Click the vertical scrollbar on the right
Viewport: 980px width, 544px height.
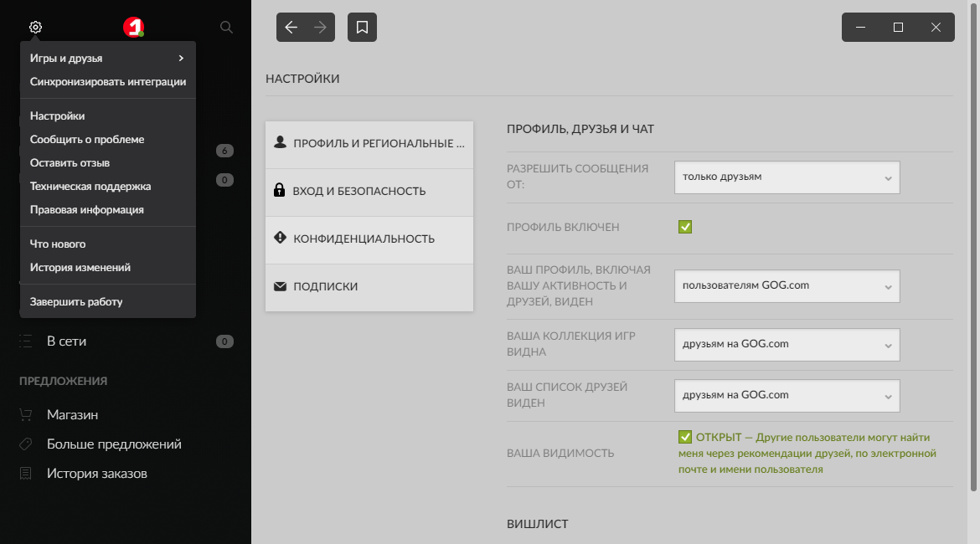pyautogui.click(x=973, y=251)
